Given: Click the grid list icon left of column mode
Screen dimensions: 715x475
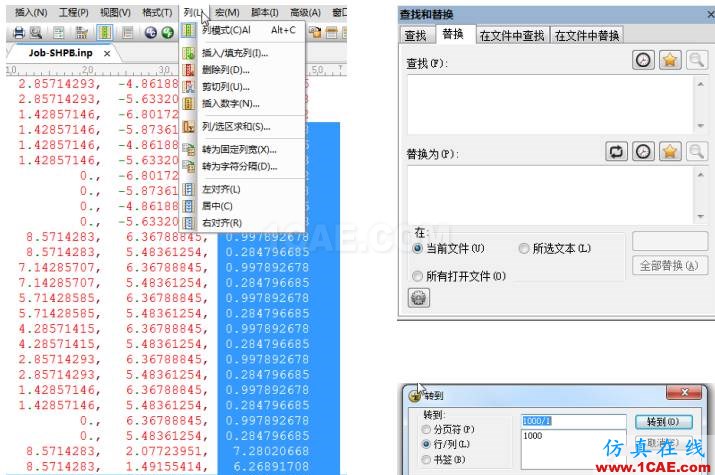Looking at the screenshot, I should point(81,32).
